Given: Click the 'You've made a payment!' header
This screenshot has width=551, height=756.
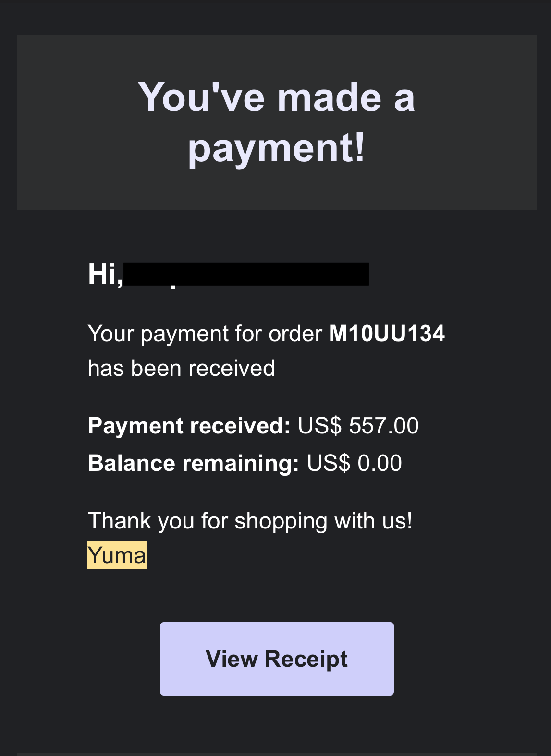Looking at the screenshot, I should coord(278,120).
